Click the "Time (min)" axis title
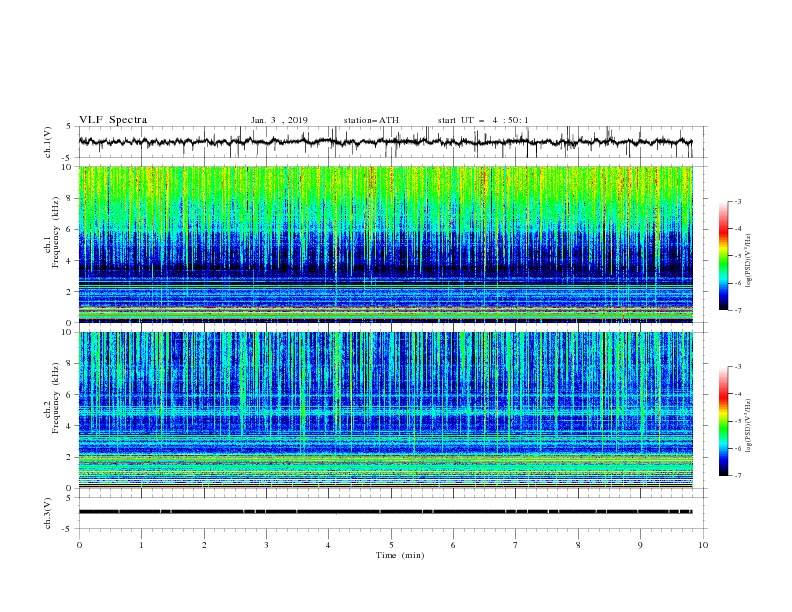The width and height of the screenshot is (792, 612). (x=400, y=555)
